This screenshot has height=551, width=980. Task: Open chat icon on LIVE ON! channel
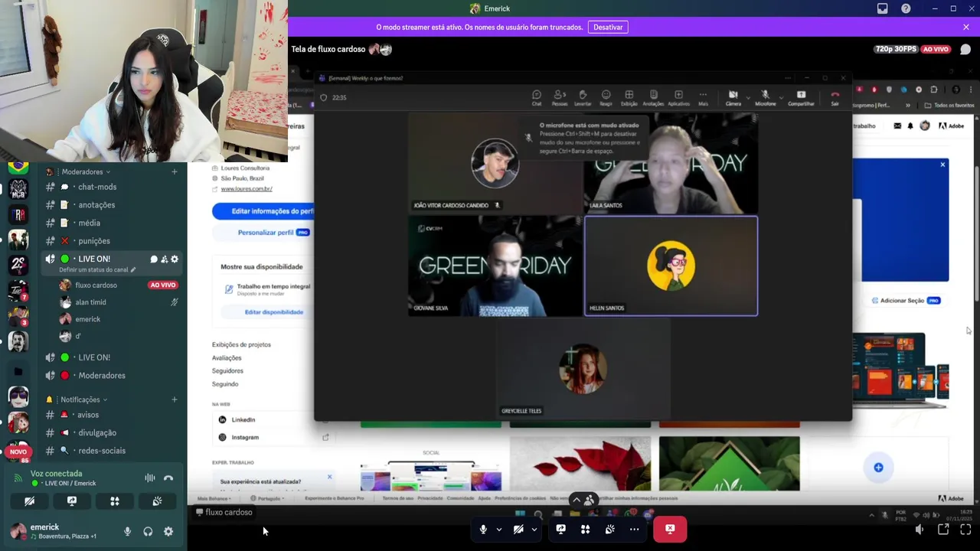pos(154,259)
